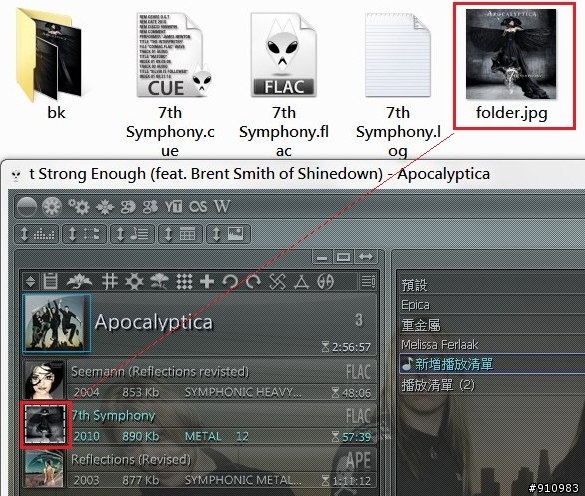Click the hash grid icon

click(x=110, y=282)
